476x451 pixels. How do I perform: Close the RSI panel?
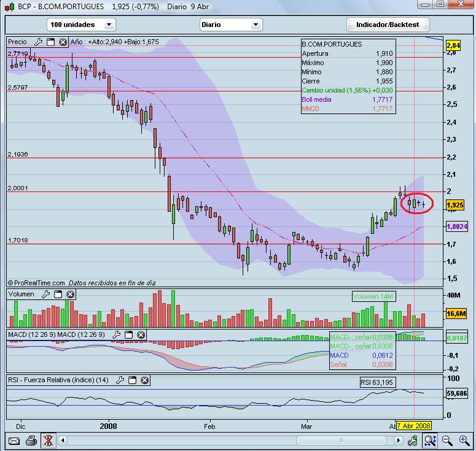tap(145, 380)
